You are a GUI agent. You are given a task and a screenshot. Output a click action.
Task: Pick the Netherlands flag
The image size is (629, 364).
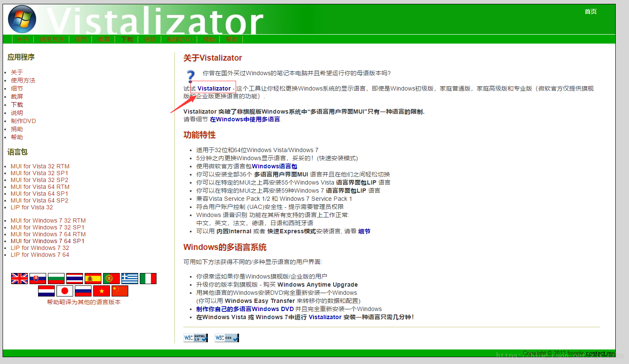point(46,291)
